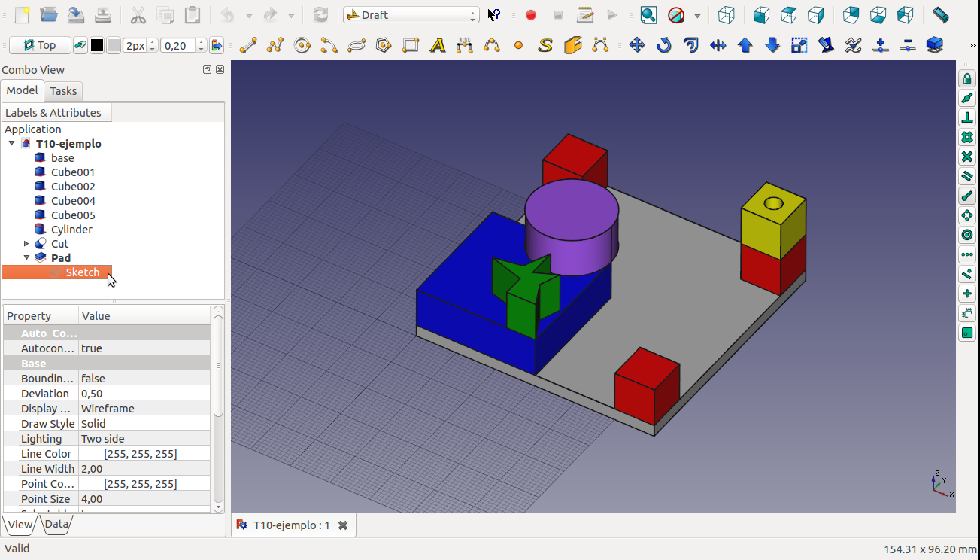Open the Draft workbench dropdown
Image resolution: width=980 pixels, height=560 pixels.
pyautogui.click(x=411, y=15)
